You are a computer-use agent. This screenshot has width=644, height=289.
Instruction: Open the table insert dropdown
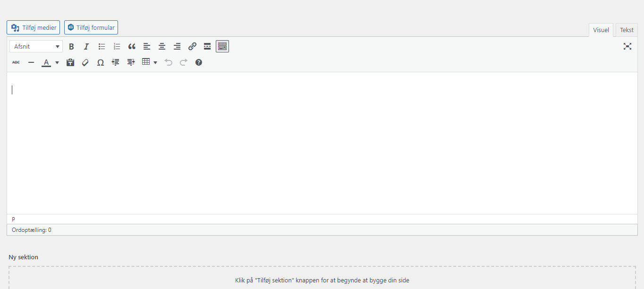click(150, 62)
